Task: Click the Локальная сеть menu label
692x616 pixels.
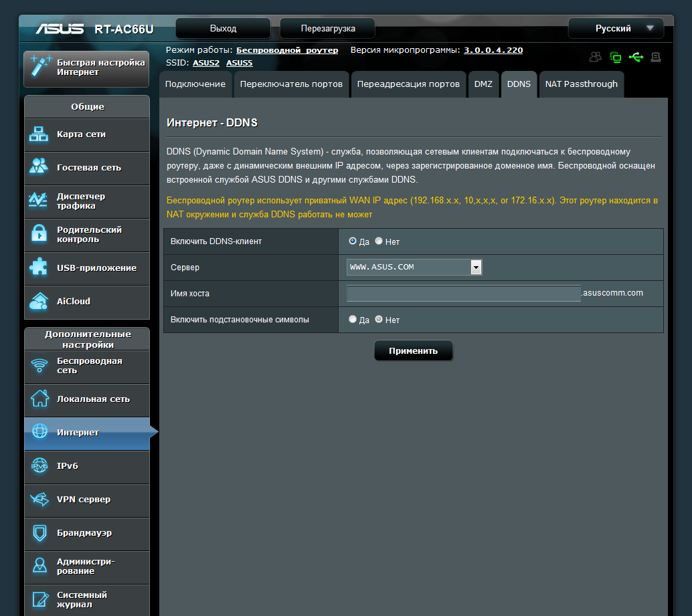Action: [x=93, y=399]
